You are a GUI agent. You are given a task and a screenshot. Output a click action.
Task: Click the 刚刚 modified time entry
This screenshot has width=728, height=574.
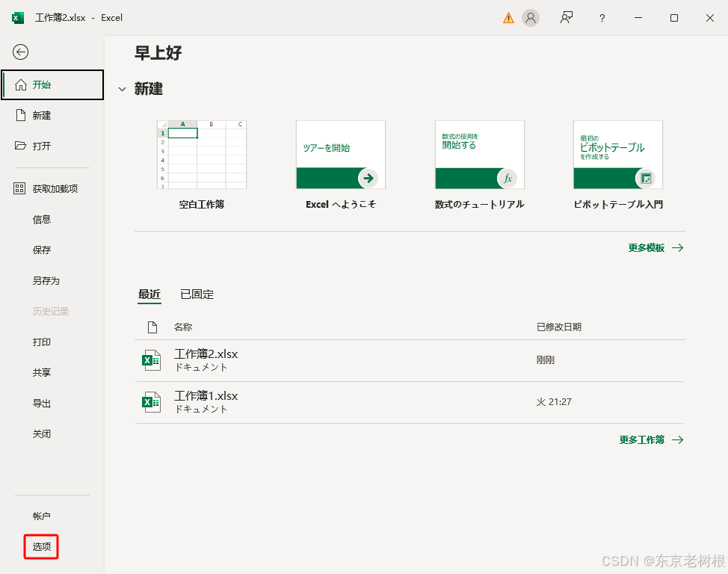[x=546, y=360]
